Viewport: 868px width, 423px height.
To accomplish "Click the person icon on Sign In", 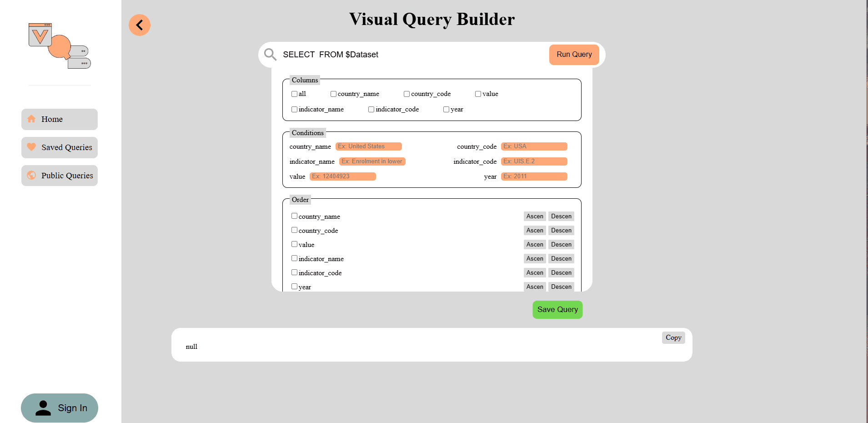I will (43, 408).
